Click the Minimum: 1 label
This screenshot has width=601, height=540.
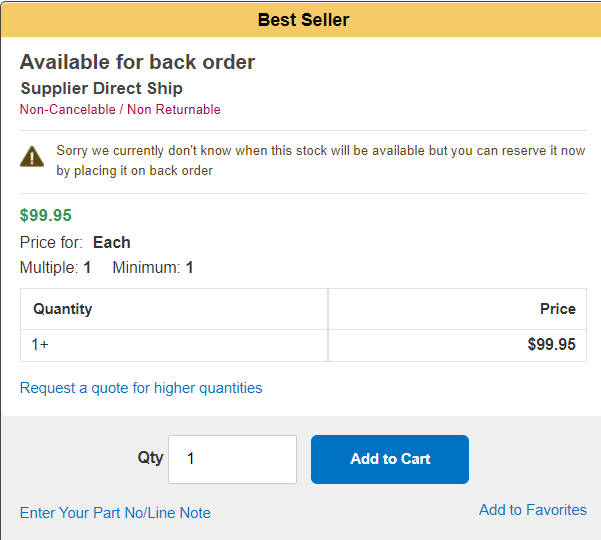pyautogui.click(x=153, y=268)
